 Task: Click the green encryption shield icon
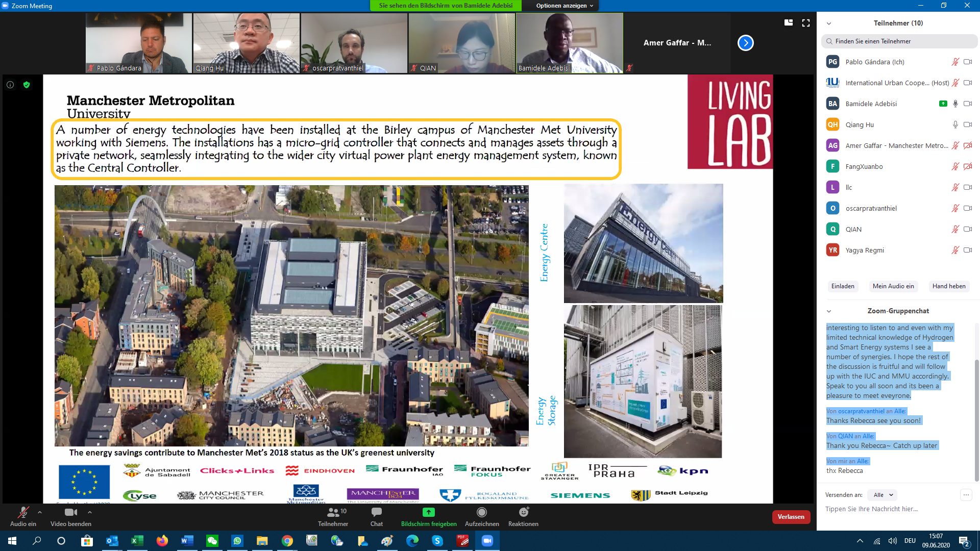pyautogui.click(x=27, y=85)
